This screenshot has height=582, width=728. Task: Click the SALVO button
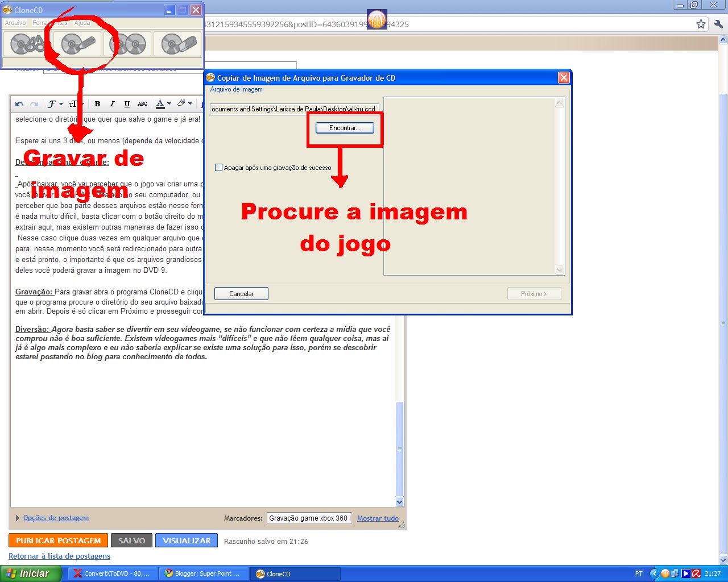pos(131,541)
